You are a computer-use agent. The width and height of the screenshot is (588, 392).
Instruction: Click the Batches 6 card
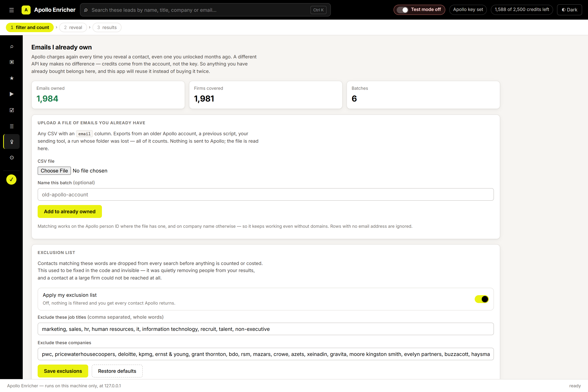point(423,95)
